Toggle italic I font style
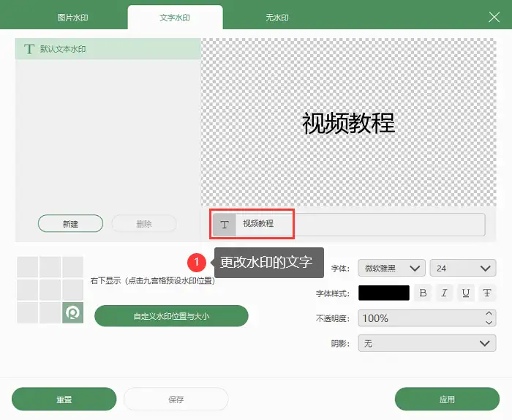Image resolution: width=512 pixels, height=420 pixels. [444, 293]
